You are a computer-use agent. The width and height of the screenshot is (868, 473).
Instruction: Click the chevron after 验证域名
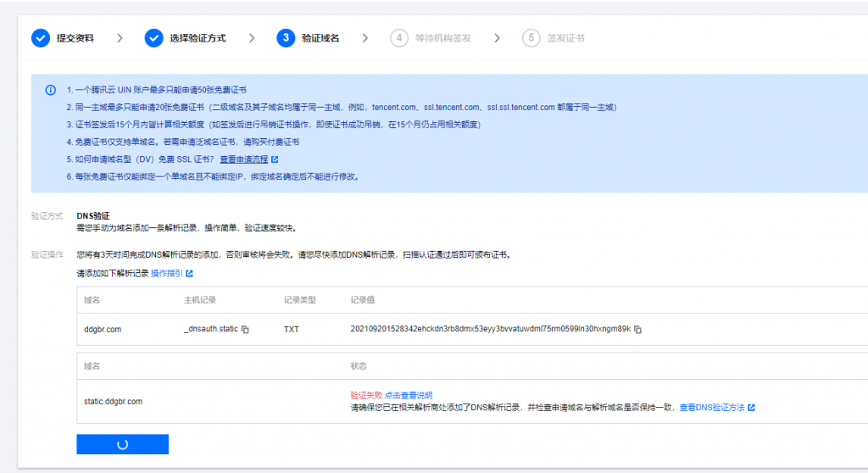pyautogui.click(x=365, y=38)
